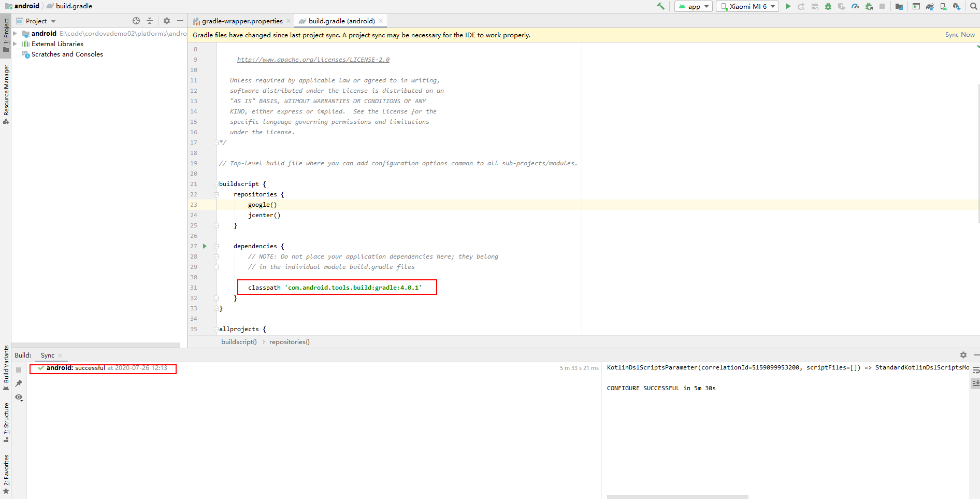Open the 2: Favorites side tab
This screenshot has width=980, height=499.
6,474
